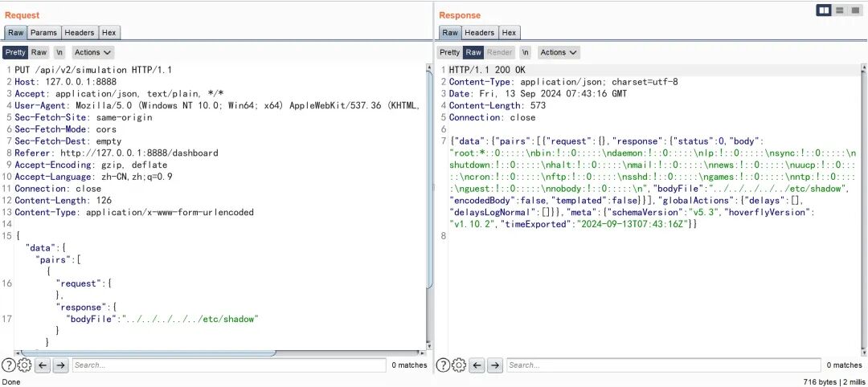Switch to top-bottom stacked layout icon

[x=840, y=10]
